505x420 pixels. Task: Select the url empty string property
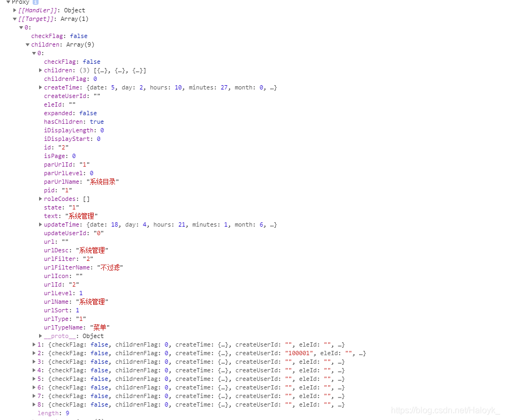pos(56,242)
